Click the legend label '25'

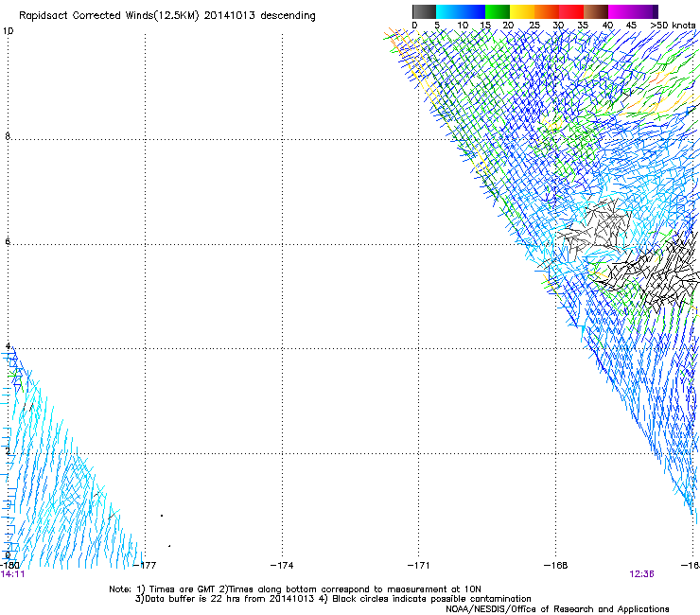coord(534,26)
